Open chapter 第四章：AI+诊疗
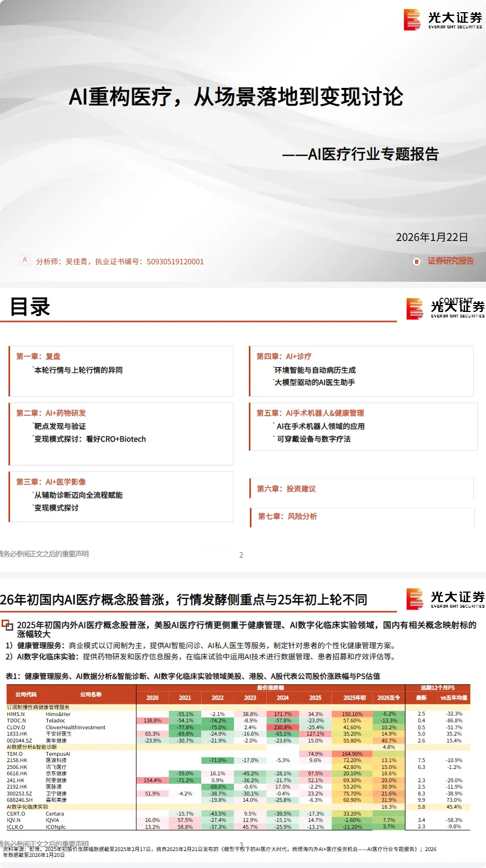The image size is (486, 868). [284, 356]
